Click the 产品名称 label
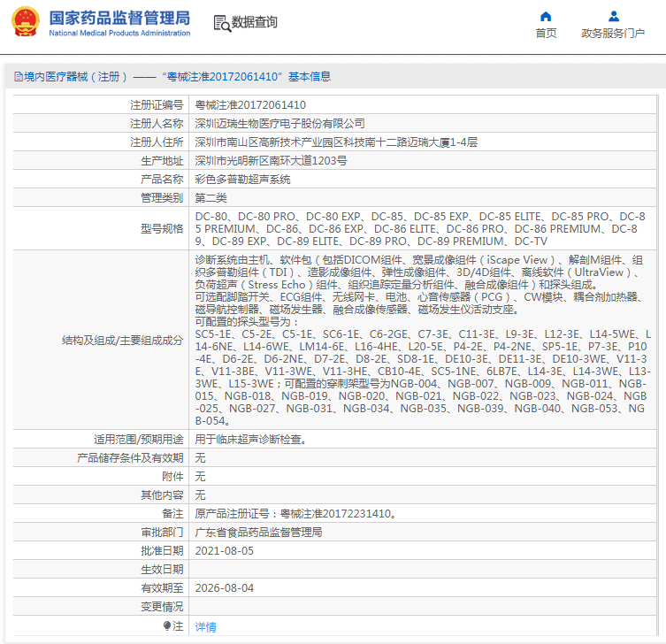 point(162,180)
